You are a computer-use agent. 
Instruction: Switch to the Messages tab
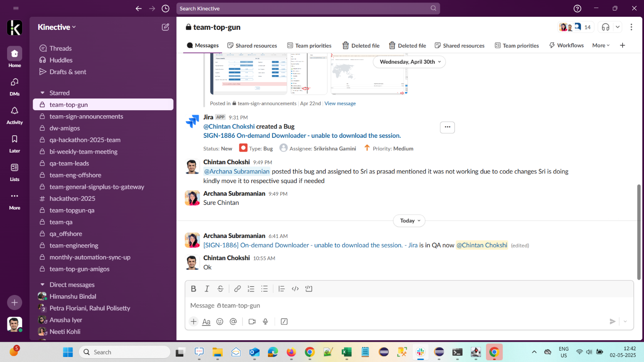coord(203,45)
